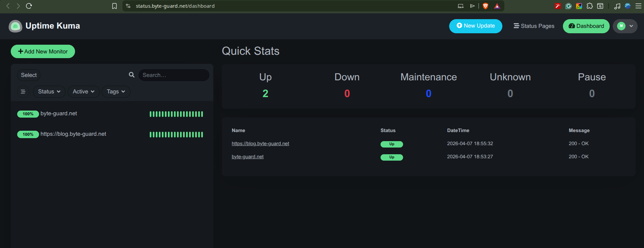Open the sidebar panel icon in toolbar
This screenshot has height=248, width=644.
[600, 6]
